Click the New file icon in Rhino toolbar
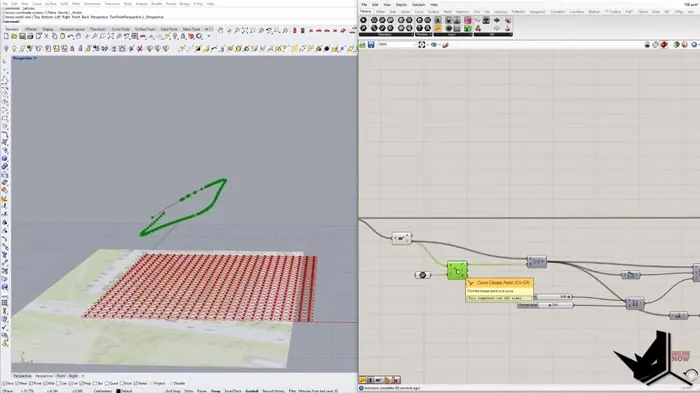Screen dimensions: 700x393 coord(6,36)
